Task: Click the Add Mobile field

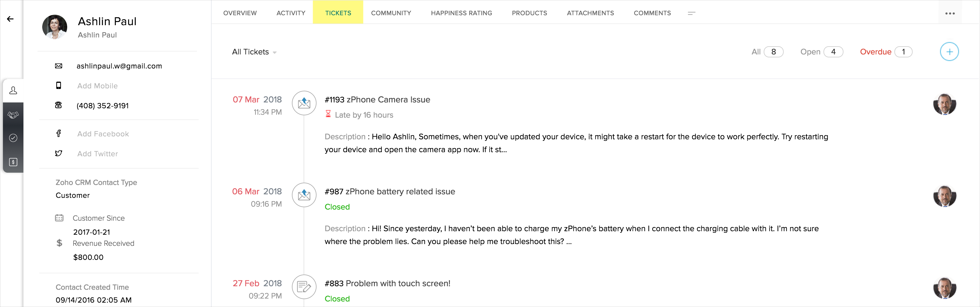Action: pyautogui.click(x=97, y=86)
